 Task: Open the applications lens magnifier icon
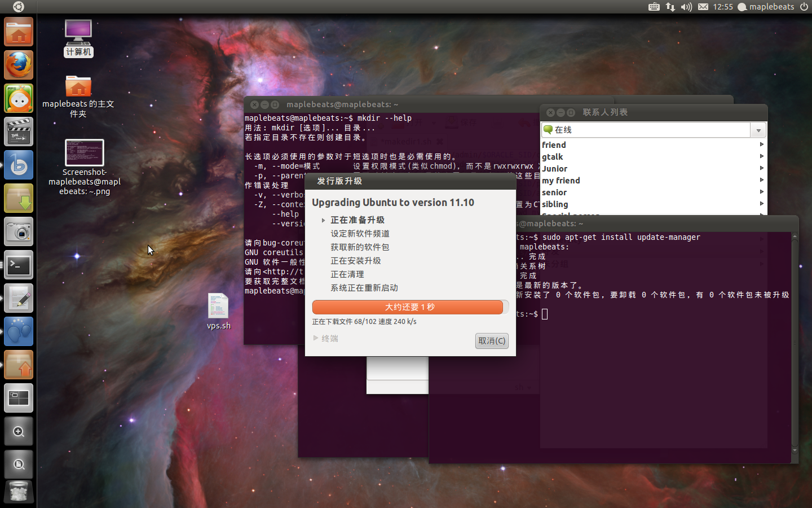19,431
